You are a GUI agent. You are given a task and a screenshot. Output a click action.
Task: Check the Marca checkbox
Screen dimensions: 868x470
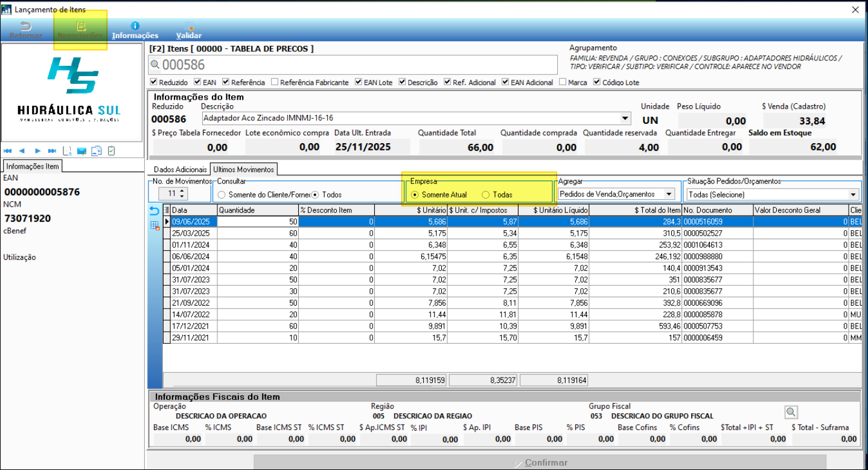click(x=563, y=82)
